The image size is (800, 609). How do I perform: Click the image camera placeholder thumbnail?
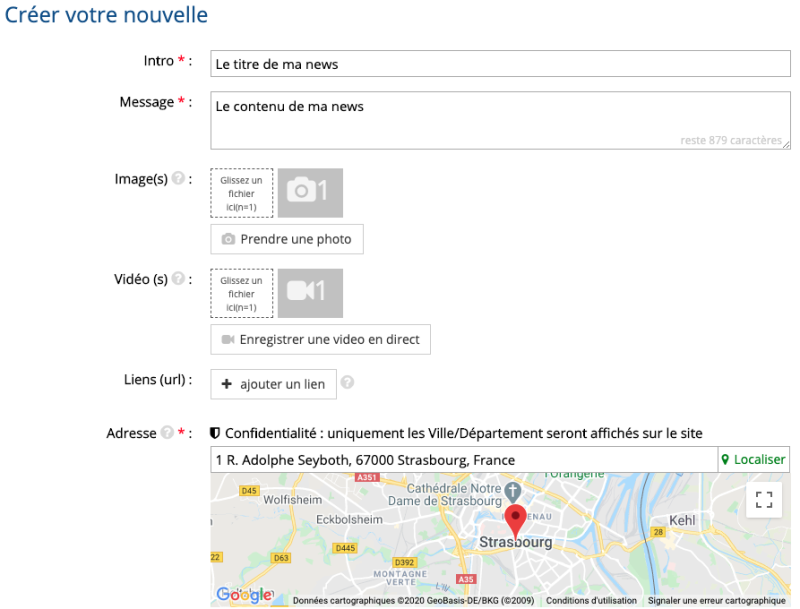click(x=310, y=193)
